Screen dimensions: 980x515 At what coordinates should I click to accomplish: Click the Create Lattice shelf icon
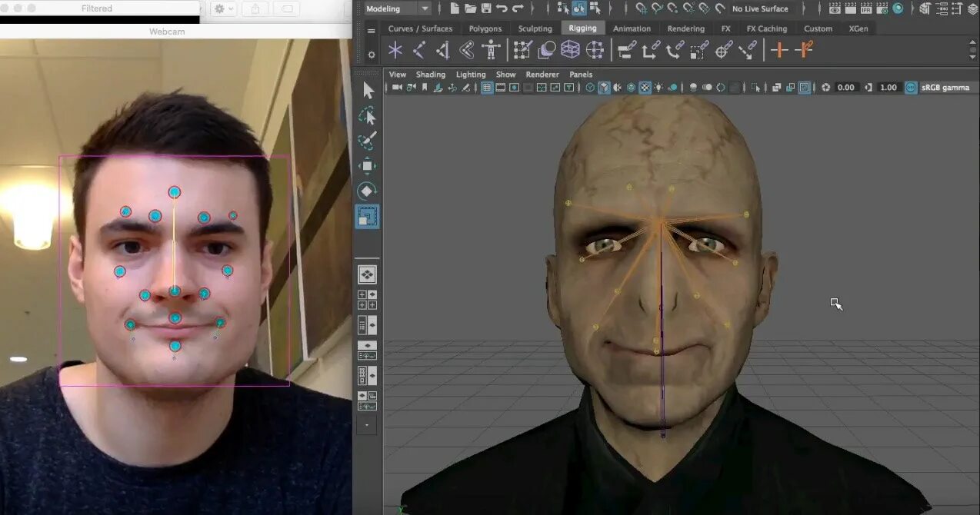pos(570,51)
